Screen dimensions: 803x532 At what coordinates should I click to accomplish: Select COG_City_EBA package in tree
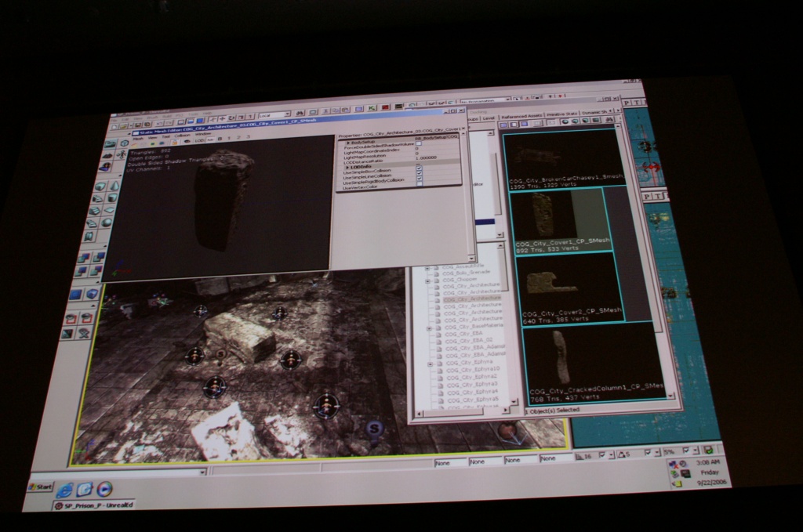(461, 332)
